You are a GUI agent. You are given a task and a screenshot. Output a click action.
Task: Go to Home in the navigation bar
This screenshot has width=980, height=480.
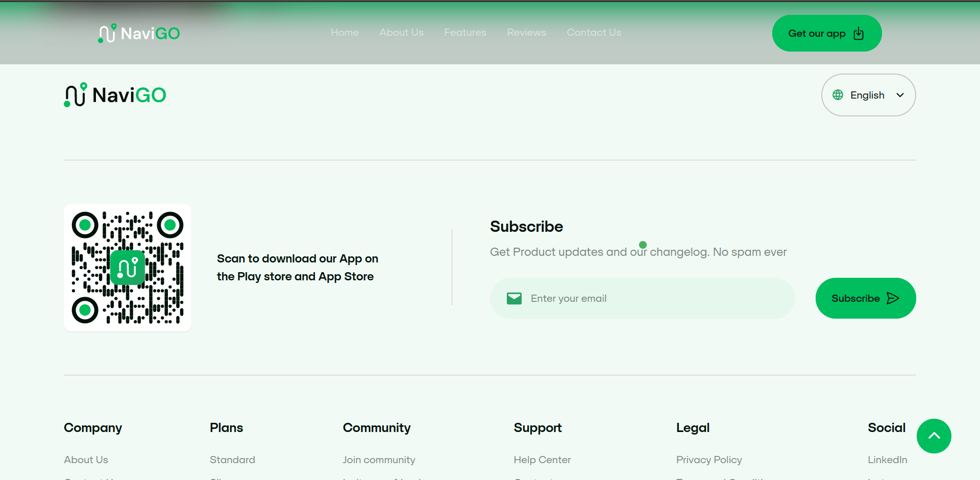(x=345, y=32)
